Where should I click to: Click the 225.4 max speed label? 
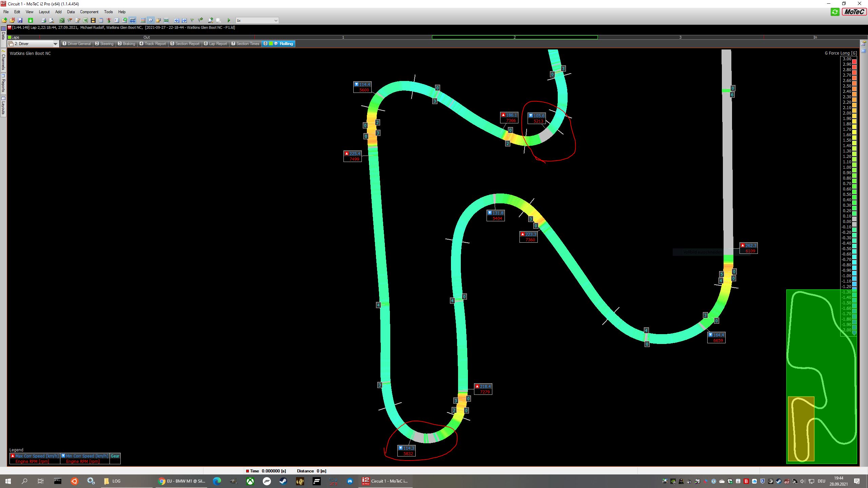coord(353,156)
